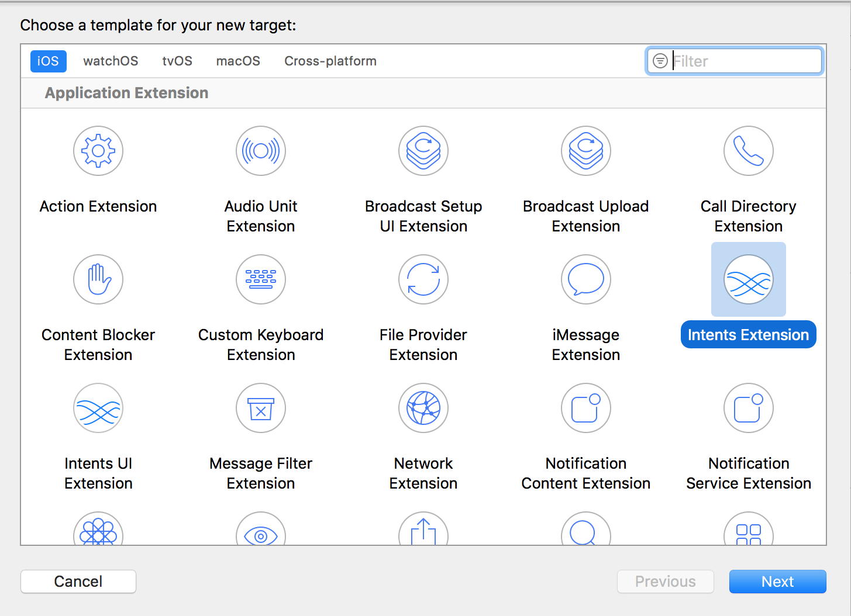Image resolution: width=851 pixels, height=616 pixels.
Task: Select the Action Extension gear icon
Action: point(98,151)
